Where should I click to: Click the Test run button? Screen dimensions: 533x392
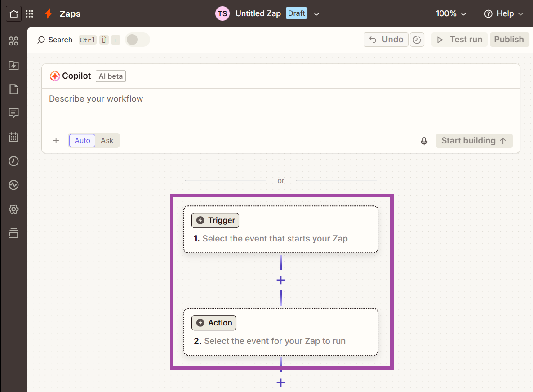coord(459,40)
